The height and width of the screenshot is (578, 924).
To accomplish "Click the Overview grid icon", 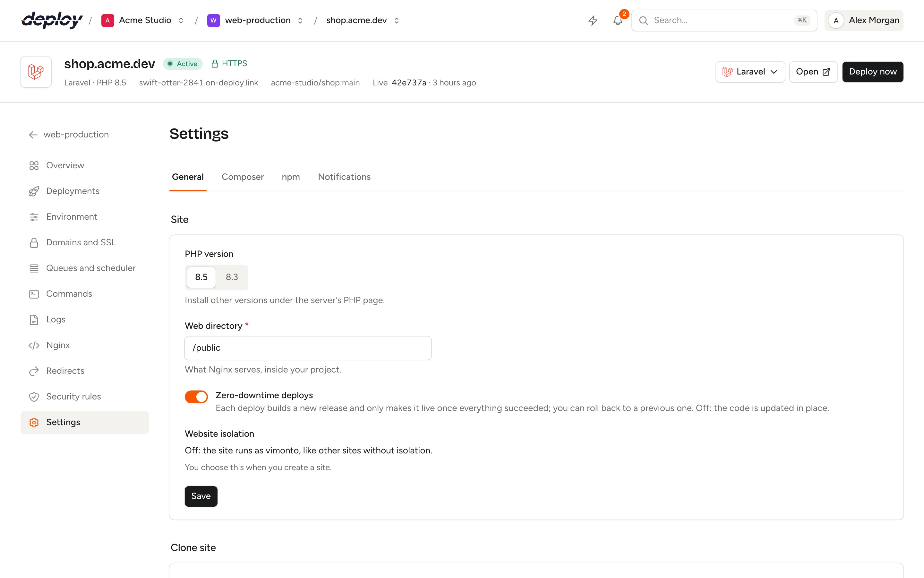I will pyautogui.click(x=34, y=165).
